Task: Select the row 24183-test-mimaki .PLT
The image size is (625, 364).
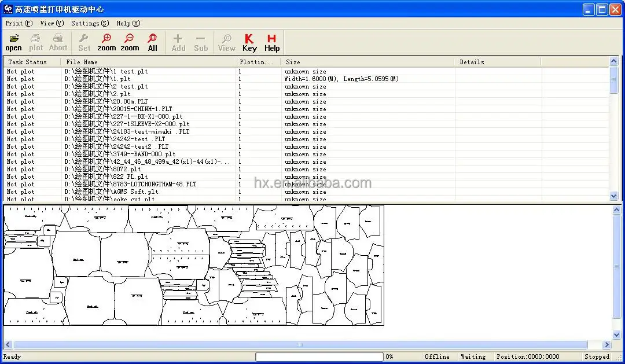Action: tap(306, 131)
